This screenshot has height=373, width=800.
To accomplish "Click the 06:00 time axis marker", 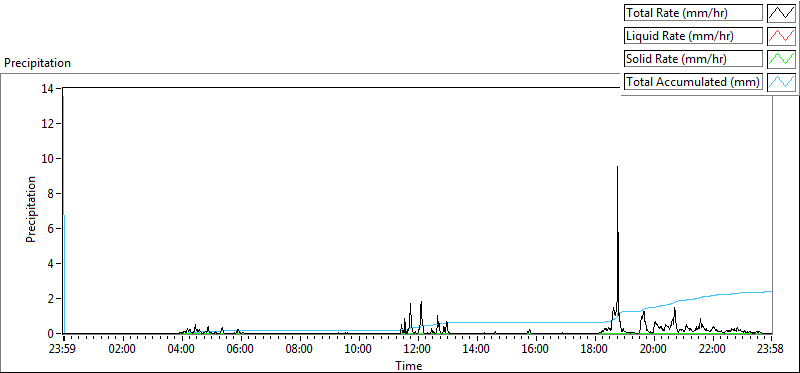I will tap(241, 350).
